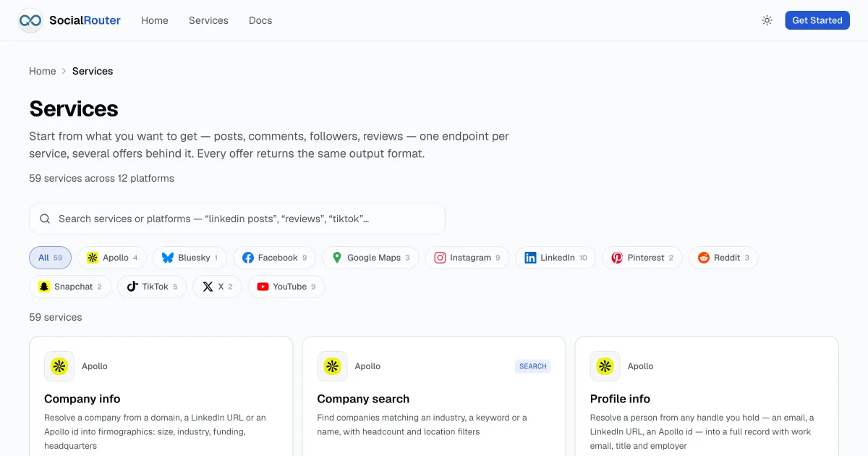Focus the search services or platforms field

[237, 219]
